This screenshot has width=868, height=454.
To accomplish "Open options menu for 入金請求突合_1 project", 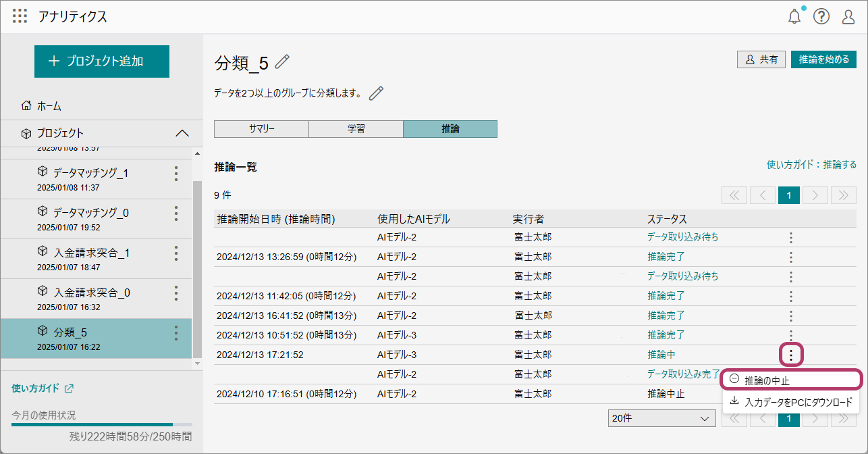I will pyautogui.click(x=176, y=253).
